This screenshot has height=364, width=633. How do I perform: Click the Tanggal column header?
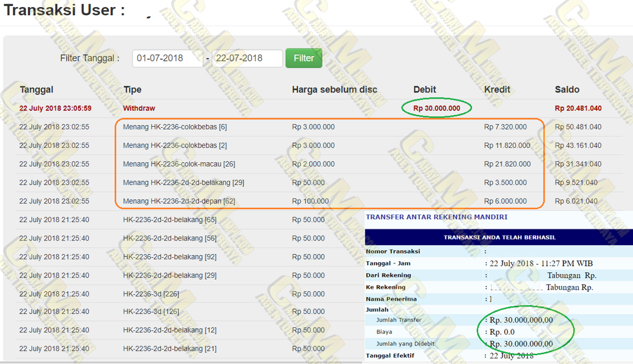click(x=36, y=90)
